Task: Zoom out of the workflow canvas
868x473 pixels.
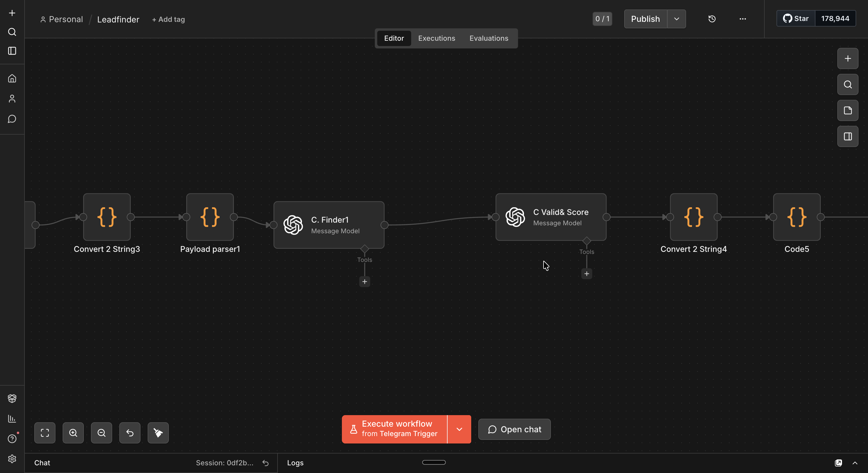Action: tap(102, 433)
